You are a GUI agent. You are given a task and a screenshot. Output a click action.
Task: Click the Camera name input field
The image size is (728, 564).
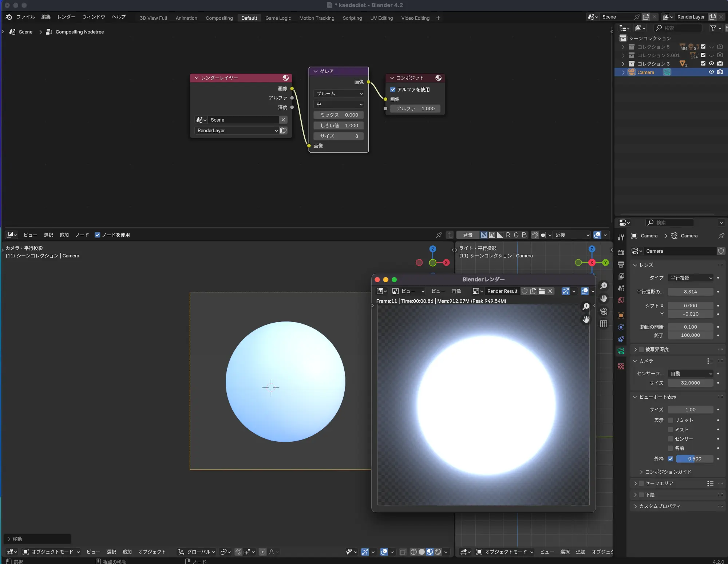coord(680,251)
